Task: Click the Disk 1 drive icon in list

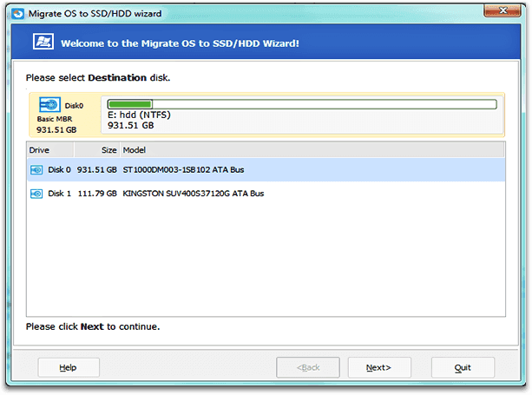Action: tap(36, 194)
